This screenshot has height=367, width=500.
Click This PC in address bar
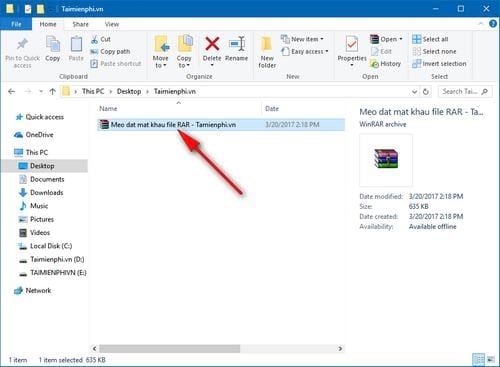[93, 91]
